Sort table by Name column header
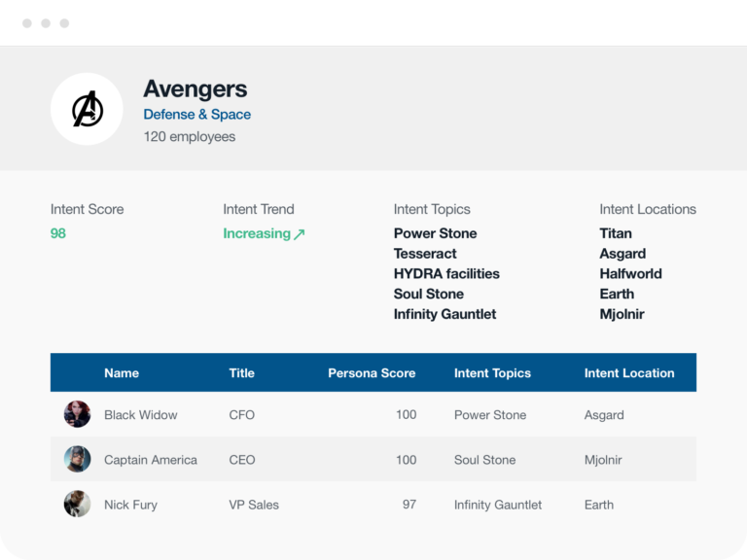Screen dimensions: 747x560 [x=122, y=373]
